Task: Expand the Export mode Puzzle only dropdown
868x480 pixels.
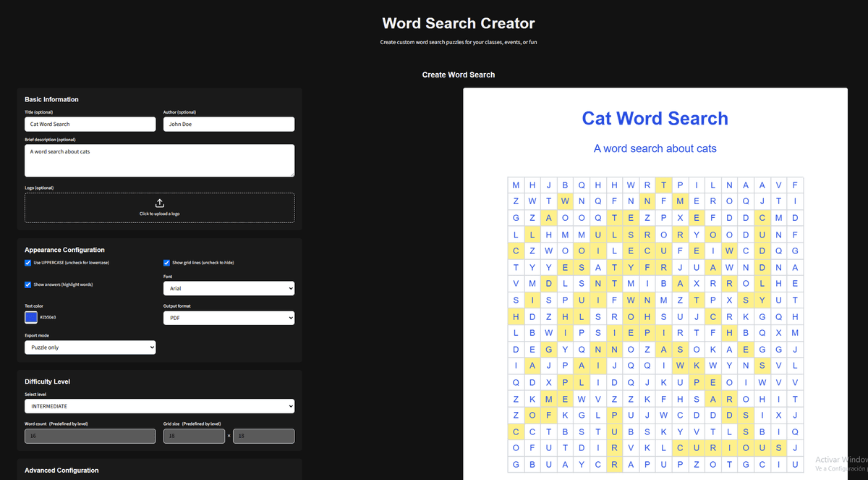Action: (x=90, y=348)
